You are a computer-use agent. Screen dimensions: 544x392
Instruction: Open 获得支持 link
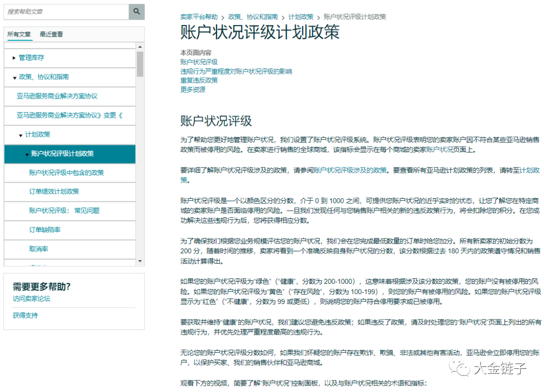[25, 316]
